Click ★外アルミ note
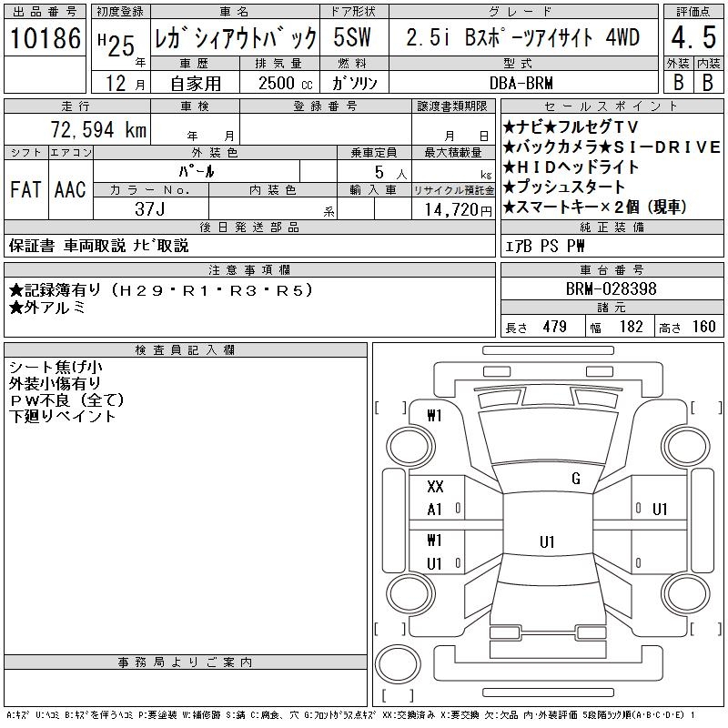728x728 pixels. click(47, 308)
